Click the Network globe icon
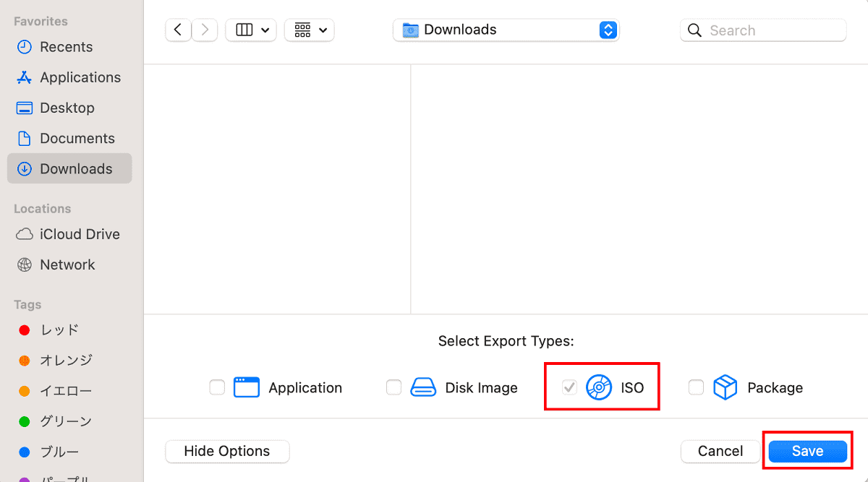The height and width of the screenshot is (482, 868). coord(25,264)
